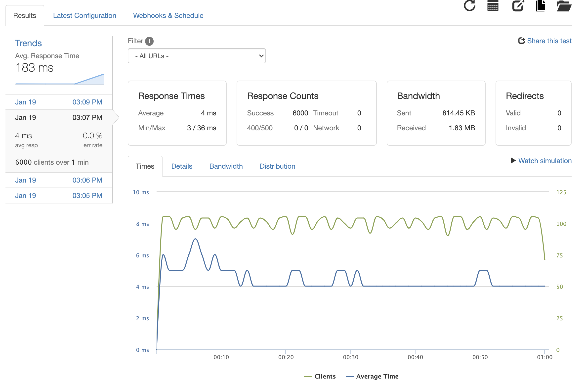Image resolution: width=588 pixels, height=387 pixels.
Task: Click the trends response time sparkline
Action: pyautogui.click(x=60, y=79)
